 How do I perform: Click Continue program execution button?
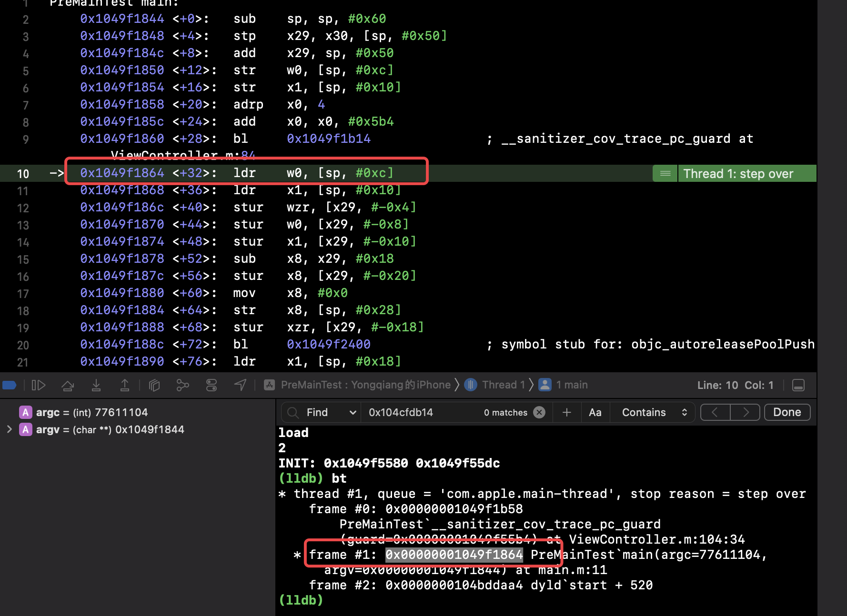[x=38, y=385]
